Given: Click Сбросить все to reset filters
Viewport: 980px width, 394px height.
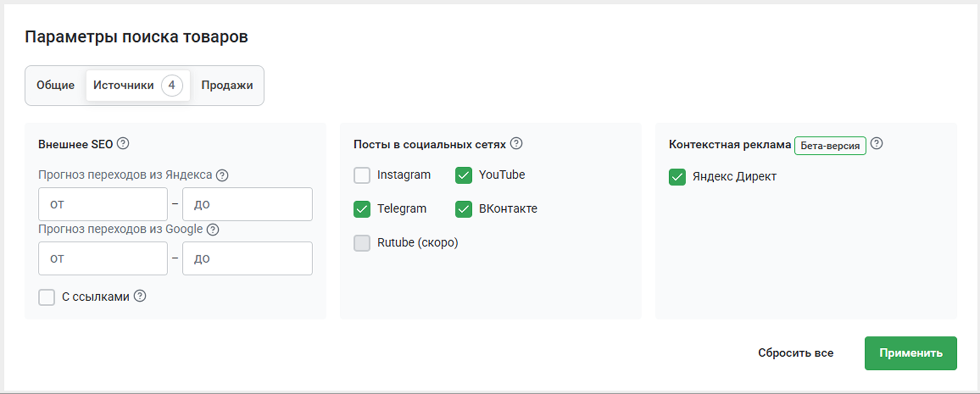Looking at the screenshot, I should click(796, 353).
